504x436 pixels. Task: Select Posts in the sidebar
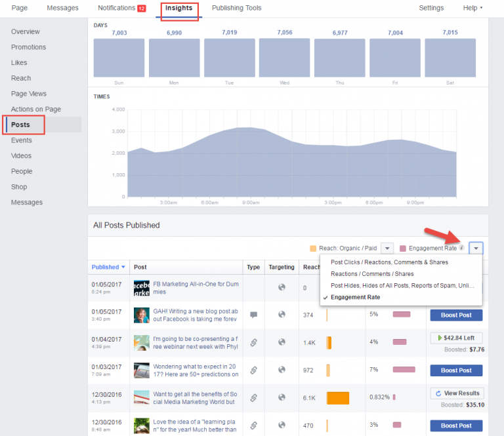coord(20,125)
